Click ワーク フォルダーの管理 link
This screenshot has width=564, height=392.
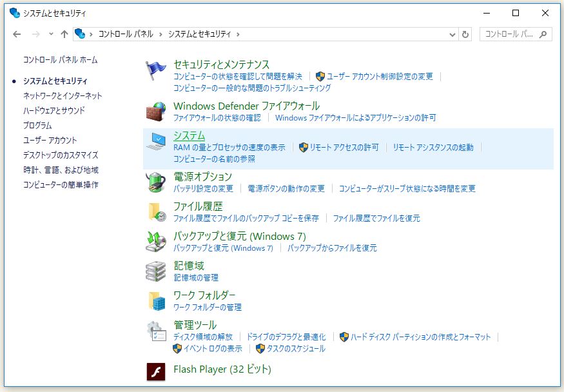pos(207,308)
